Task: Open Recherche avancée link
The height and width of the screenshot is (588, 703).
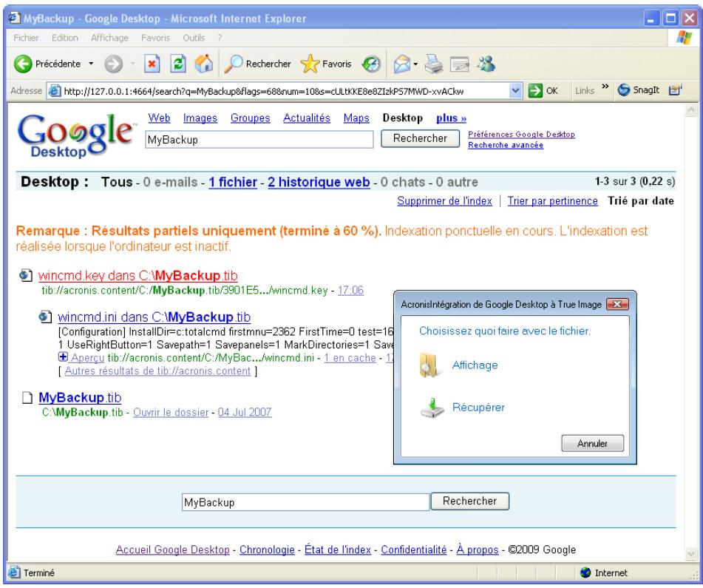Action: pos(506,145)
